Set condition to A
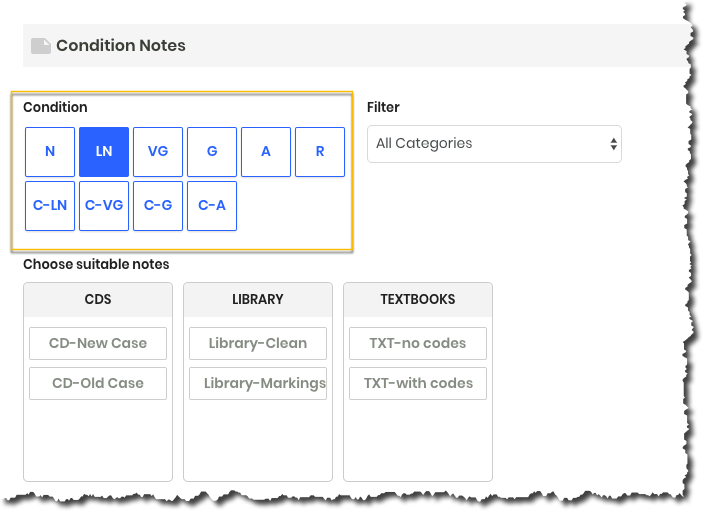704x512 pixels. pos(266,152)
